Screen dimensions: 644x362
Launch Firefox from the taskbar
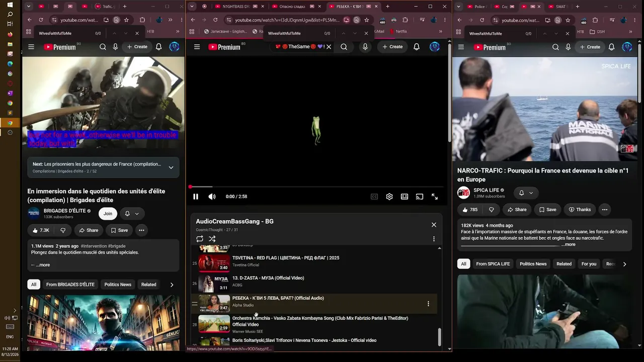(x=10, y=34)
